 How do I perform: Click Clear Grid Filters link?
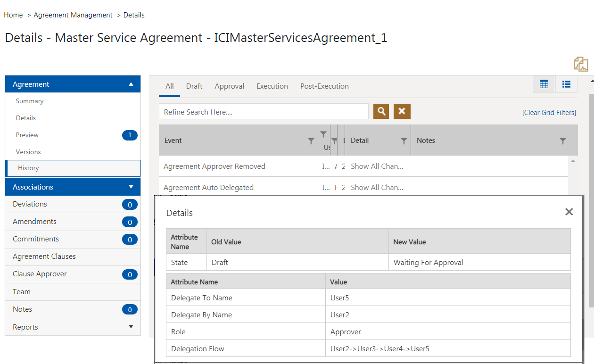[x=549, y=113]
